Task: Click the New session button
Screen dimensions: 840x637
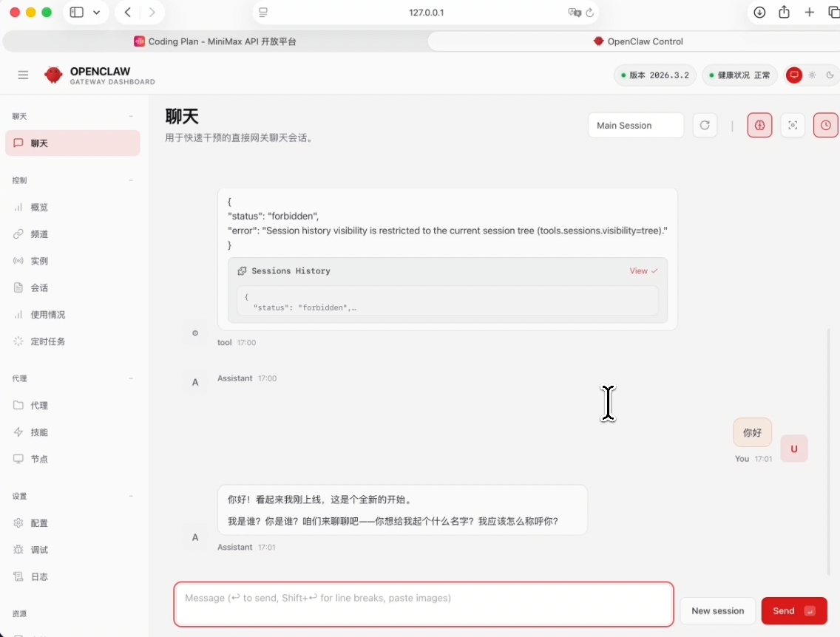Action: pos(717,610)
